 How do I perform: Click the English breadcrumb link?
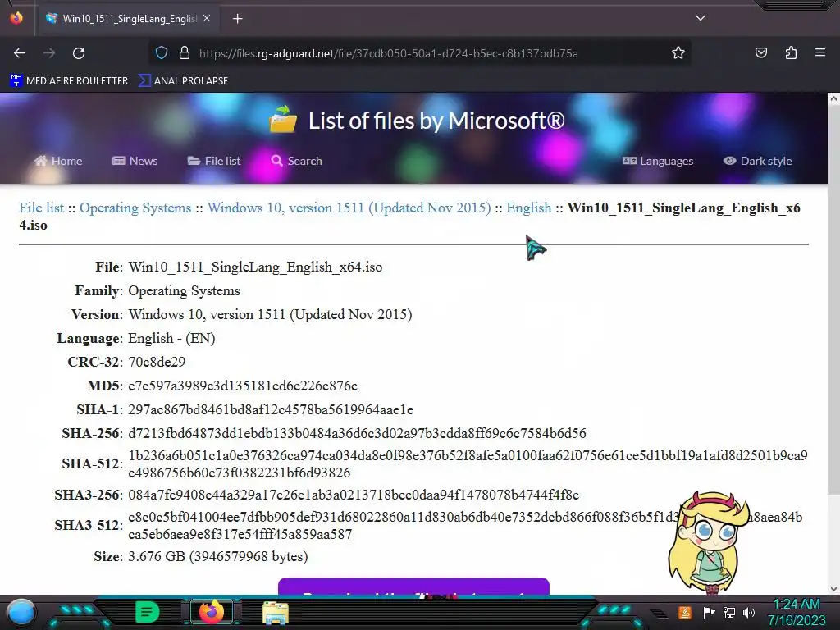pos(529,208)
